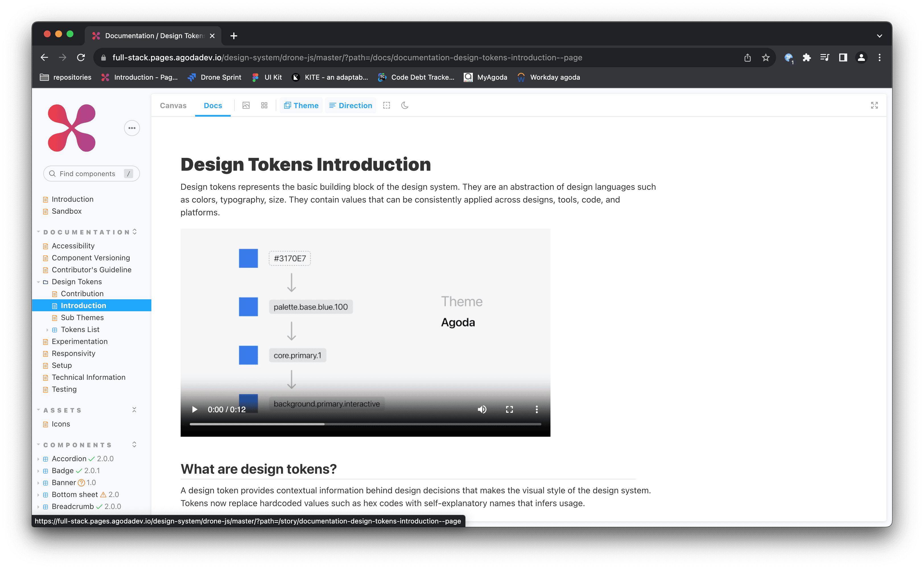Toggle the grid view toolbar icon
This screenshot has height=569, width=924.
264,105
